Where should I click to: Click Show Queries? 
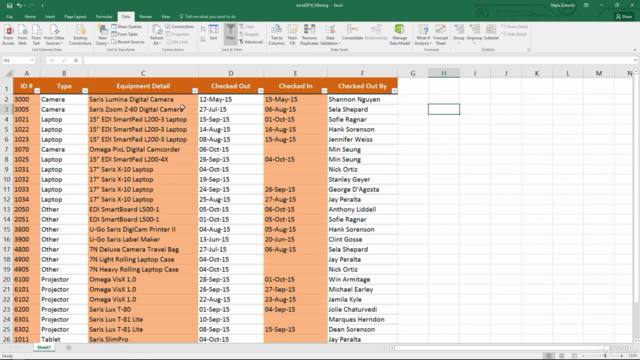coord(127,27)
